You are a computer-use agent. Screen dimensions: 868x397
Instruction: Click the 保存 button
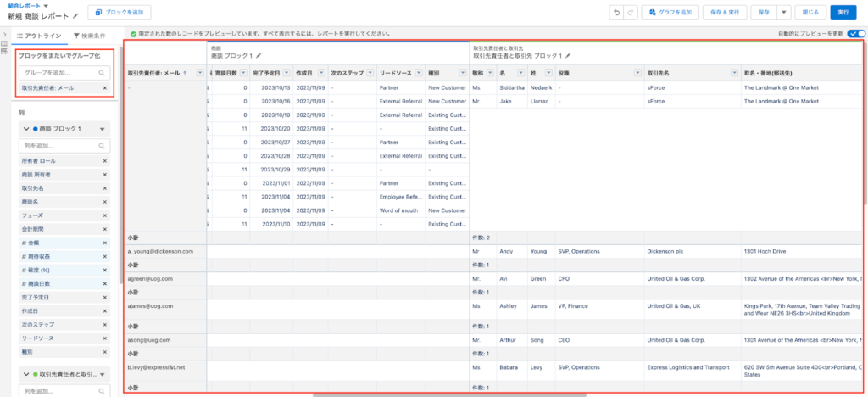(x=764, y=12)
